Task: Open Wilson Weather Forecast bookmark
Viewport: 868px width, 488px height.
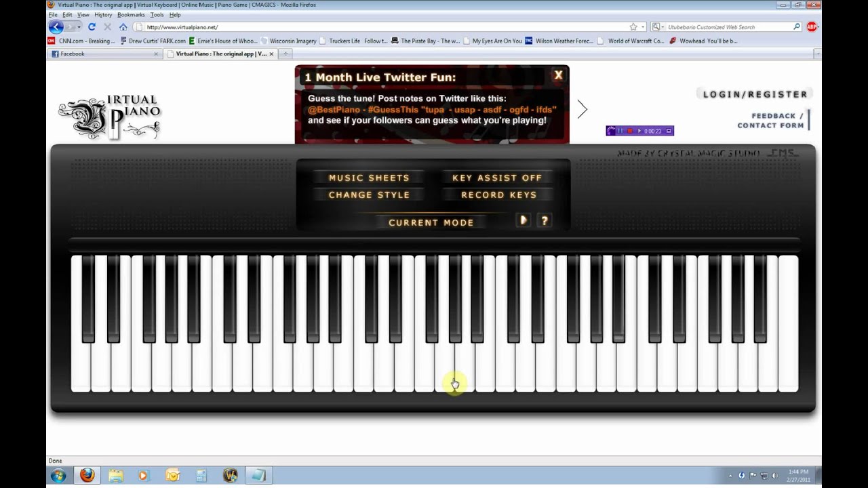Action: click(559, 41)
